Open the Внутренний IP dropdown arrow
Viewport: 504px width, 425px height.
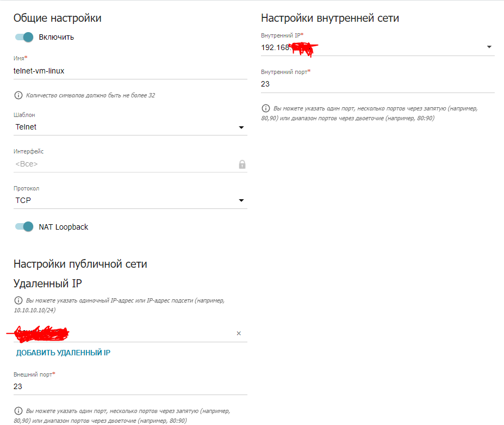click(489, 47)
